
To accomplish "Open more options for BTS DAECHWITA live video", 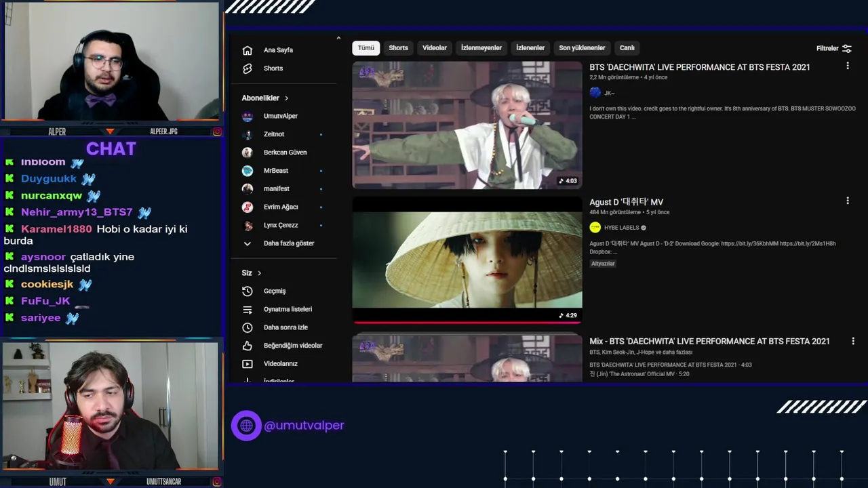I will click(847, 66).
